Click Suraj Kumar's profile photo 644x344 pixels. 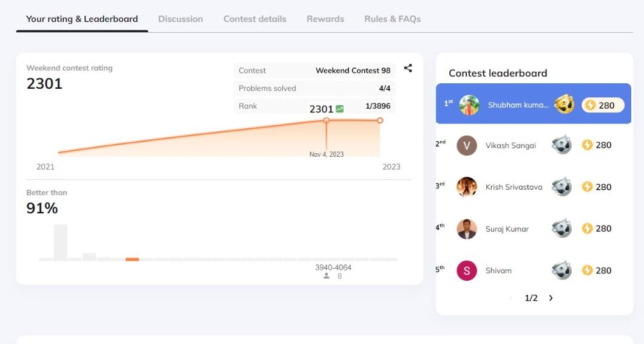click(x=467, y=229)
